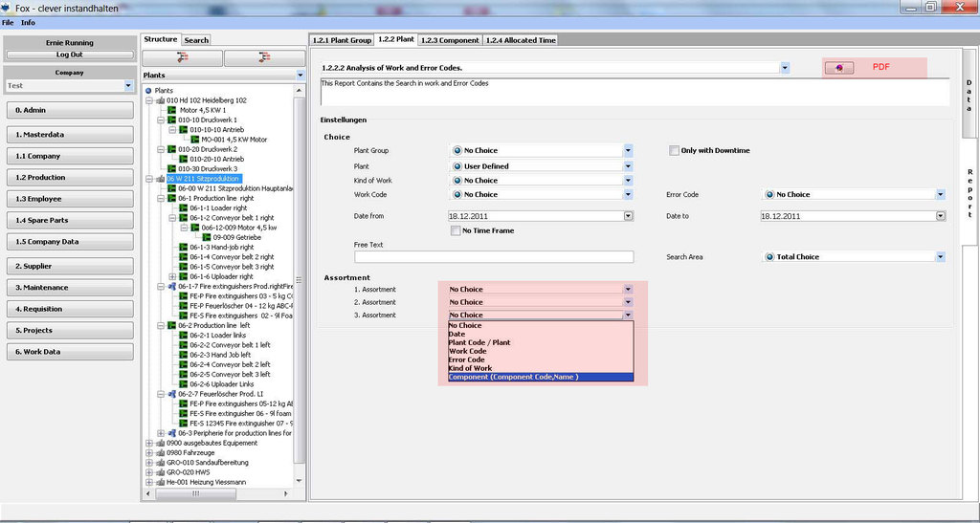Viewport: 980px width, 523px height.
Task: Enable the Only with Downtime checkbox
Action: point(674,150)
